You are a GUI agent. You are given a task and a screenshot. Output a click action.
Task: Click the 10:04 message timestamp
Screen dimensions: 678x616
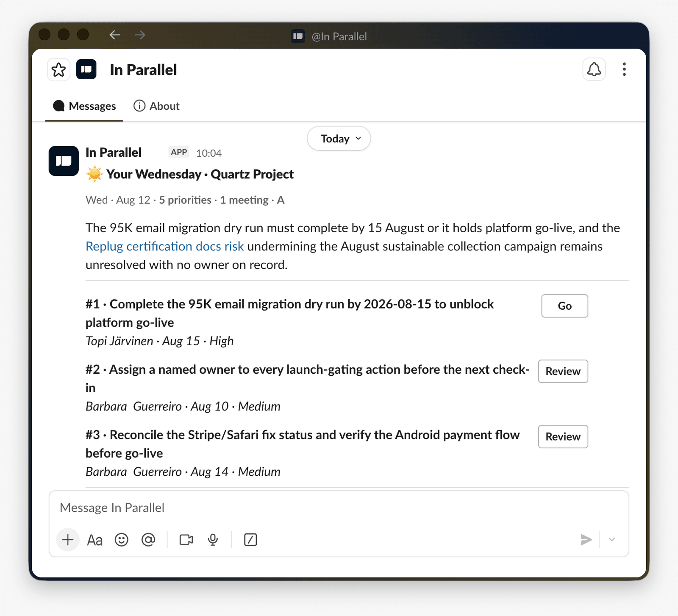[209, 153]
